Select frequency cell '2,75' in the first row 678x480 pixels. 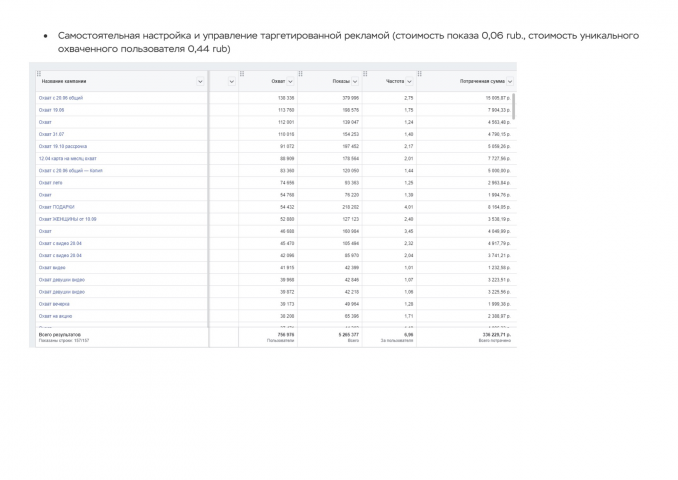tap(409, 98)
